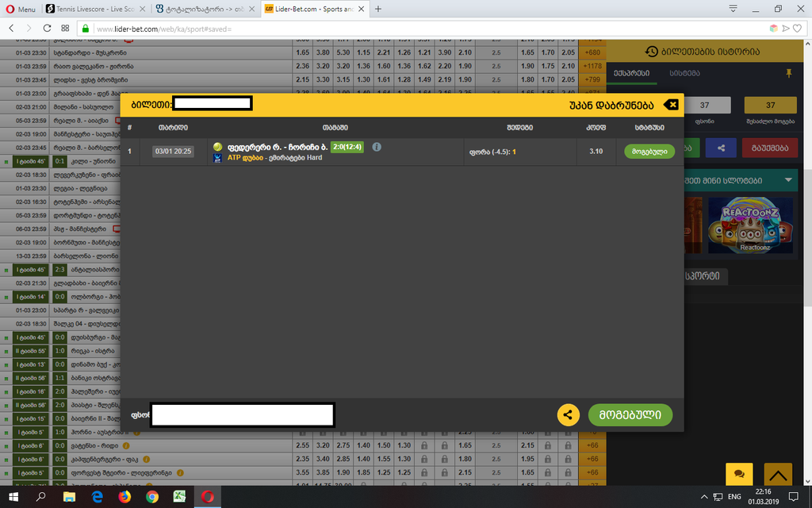This screenshot has width=812, height=508.
Task: Go back one page
Action: (x=11, y=29)
